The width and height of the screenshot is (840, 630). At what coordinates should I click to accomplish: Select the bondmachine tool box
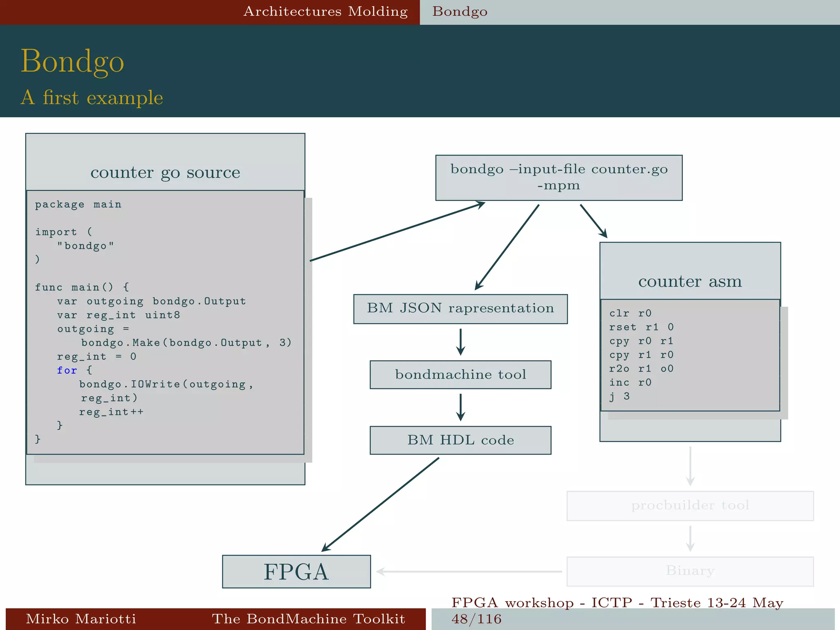[x=460, y=374]
